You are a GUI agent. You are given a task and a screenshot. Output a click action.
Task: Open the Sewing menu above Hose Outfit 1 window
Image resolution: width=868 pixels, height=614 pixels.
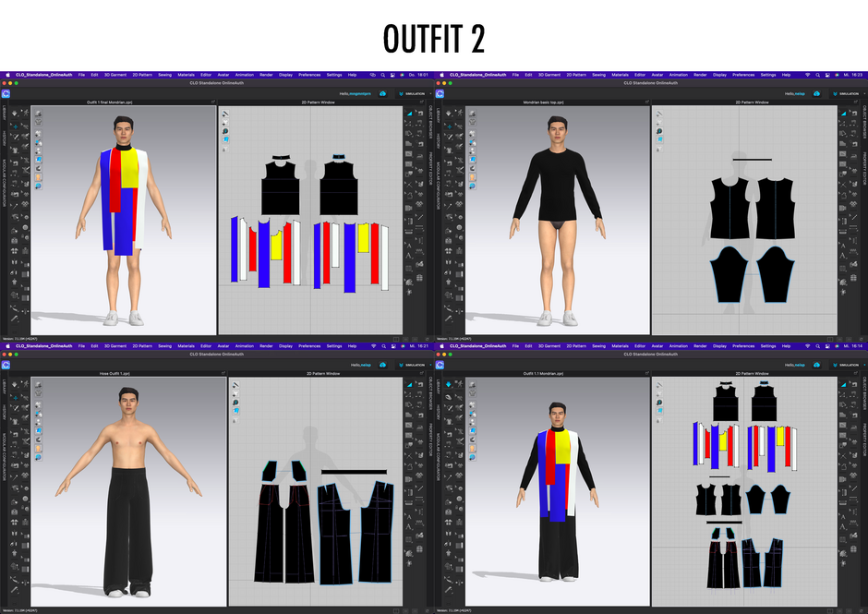pyautogui.click(x=165, y=346)
